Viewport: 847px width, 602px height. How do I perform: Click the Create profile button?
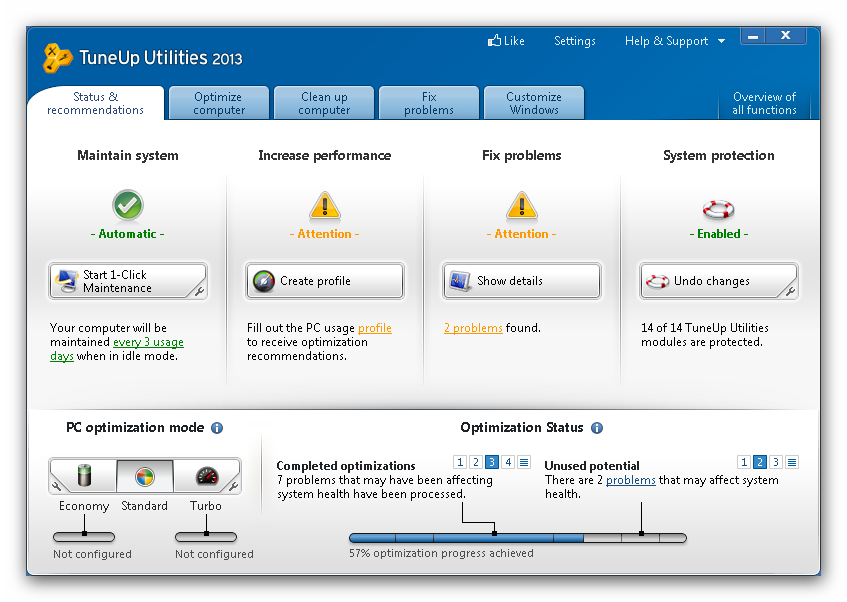tap(325, 281)
